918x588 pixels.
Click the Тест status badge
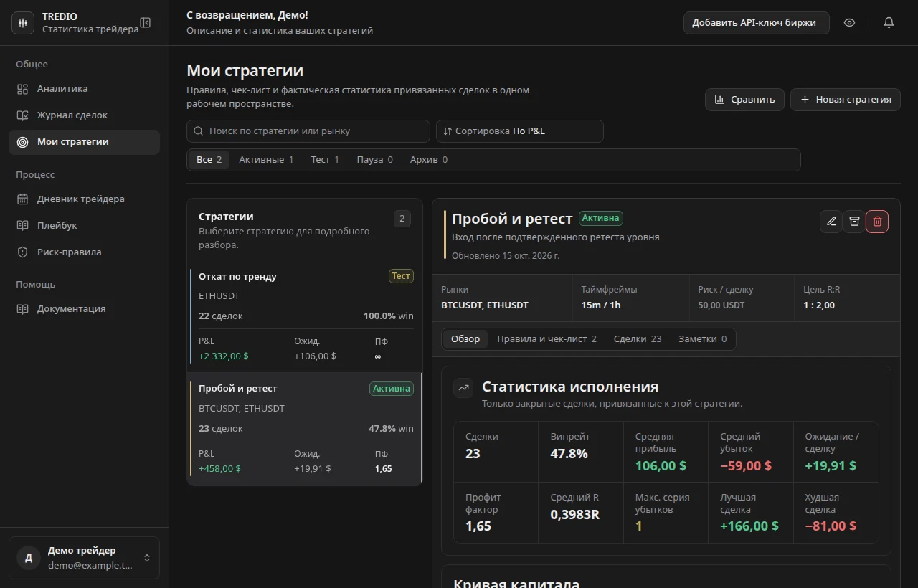401,276
